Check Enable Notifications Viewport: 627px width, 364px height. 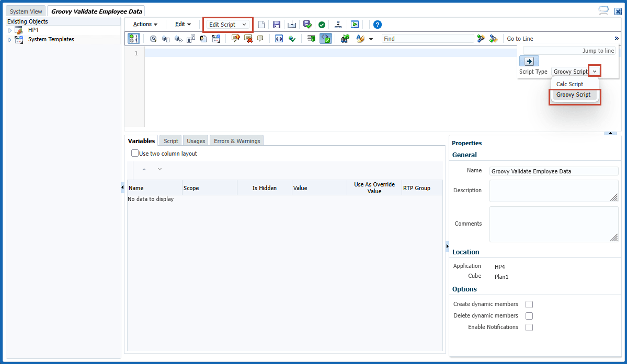click(x=529, y=327)
